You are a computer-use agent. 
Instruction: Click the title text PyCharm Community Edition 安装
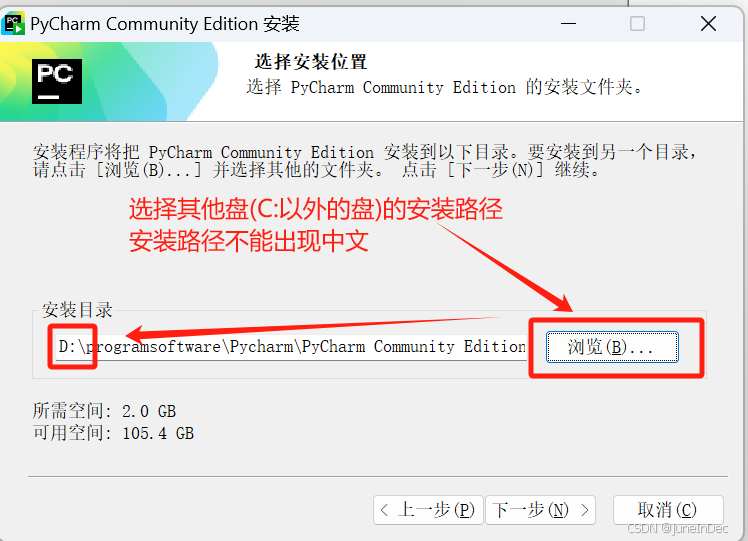(165, 24)
